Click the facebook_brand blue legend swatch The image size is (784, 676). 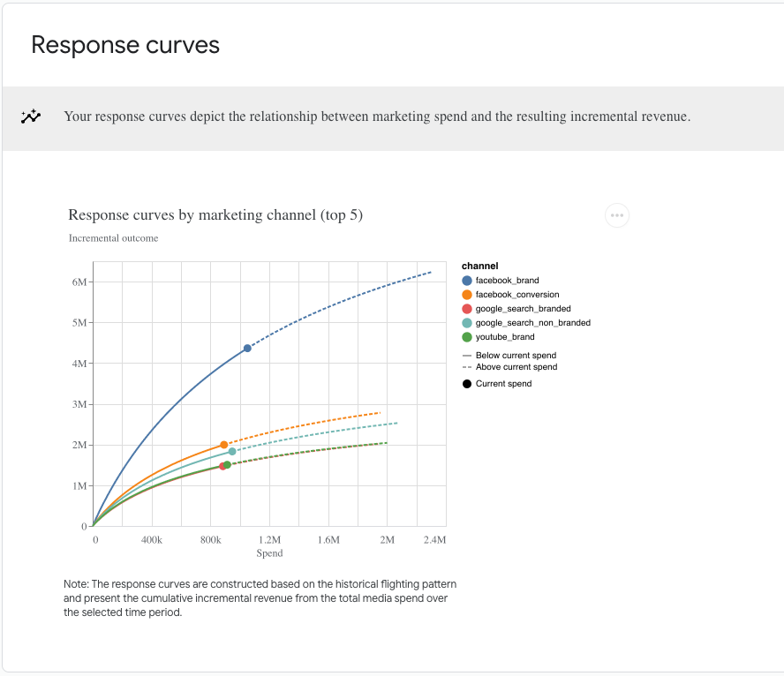[x=467, y=281]
